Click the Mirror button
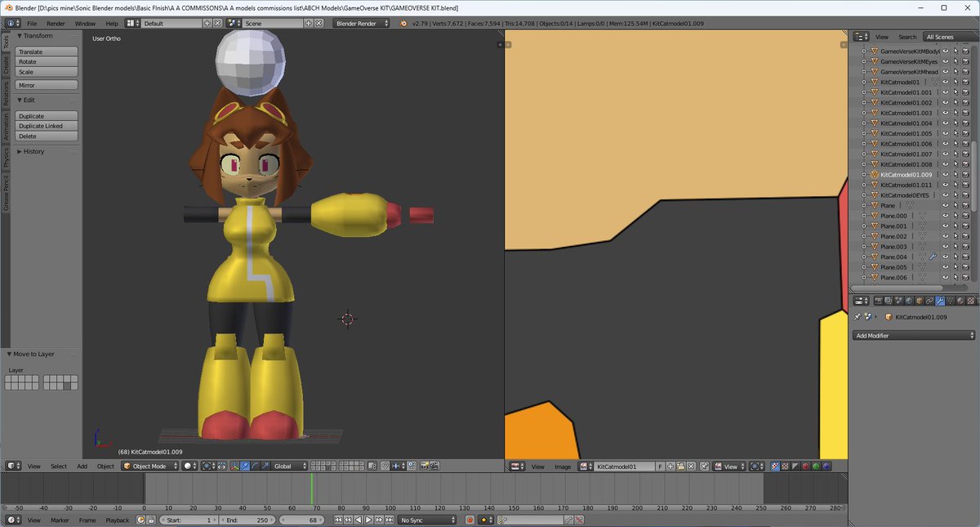The width and height of the screenshot is (980, 527). (47, 85)
